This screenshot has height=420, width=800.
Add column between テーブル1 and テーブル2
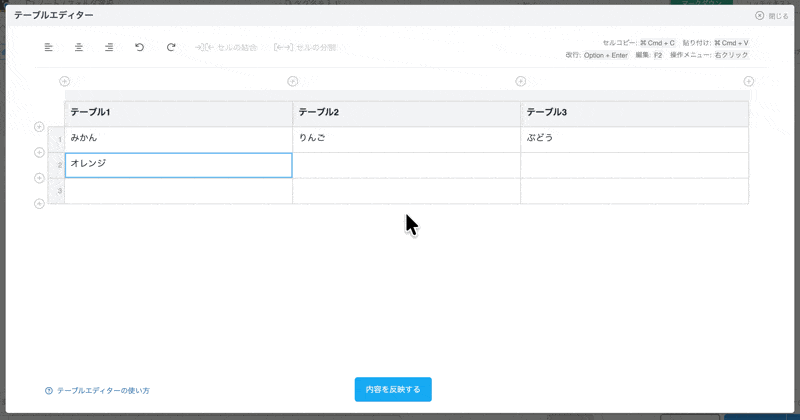pos(292,81)
